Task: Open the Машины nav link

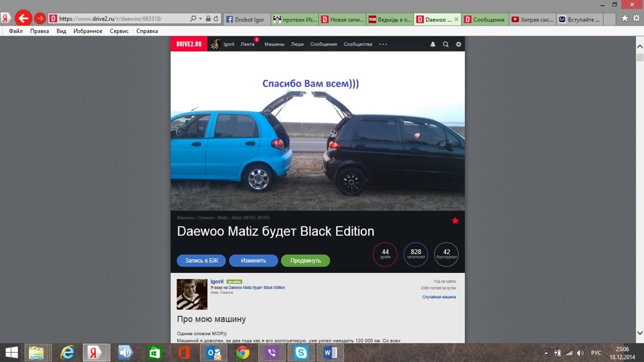Action: tap(274, 44)
